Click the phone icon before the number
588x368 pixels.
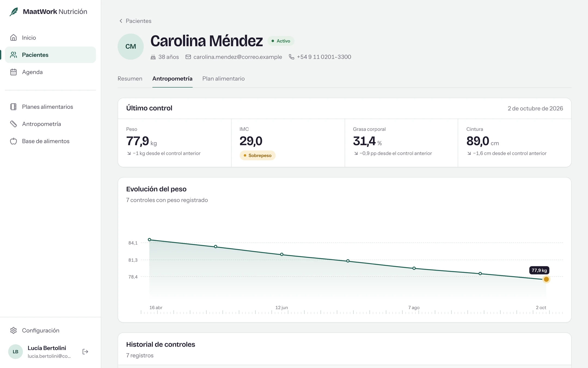pyautogui.click(x=292, y=57)
